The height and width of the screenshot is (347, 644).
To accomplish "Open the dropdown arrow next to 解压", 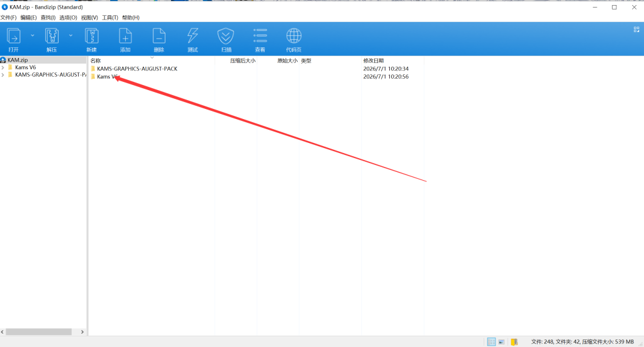I will 70,36.
